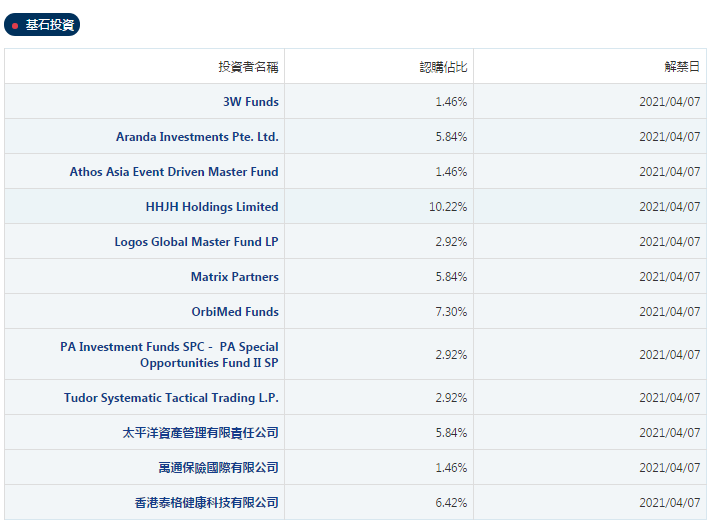Image resolution: width=713 pixels, height=531 pixels.
Task: Open HHJH Holdings Limited investor link
Action: tap(212, 206)
